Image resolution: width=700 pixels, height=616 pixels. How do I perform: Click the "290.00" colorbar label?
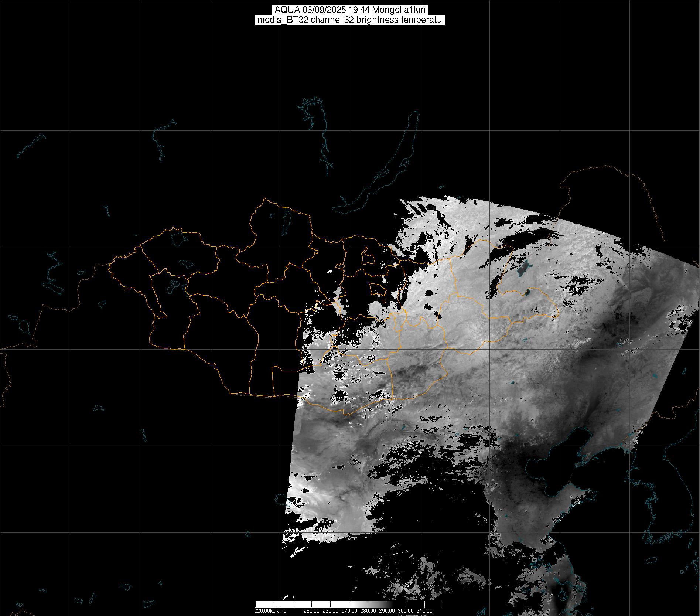point(387,611)
